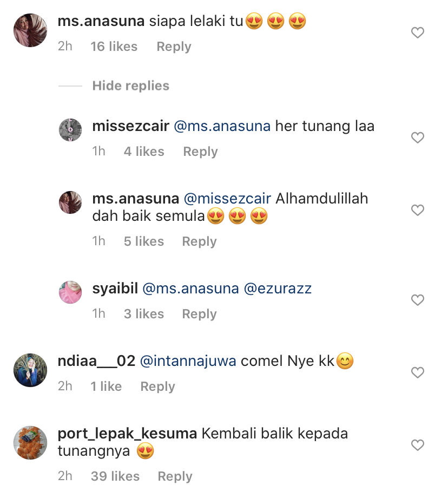Open the @missezcair mention in reply
Viewport: 448px width, 498px height.
tap(227, 199)
